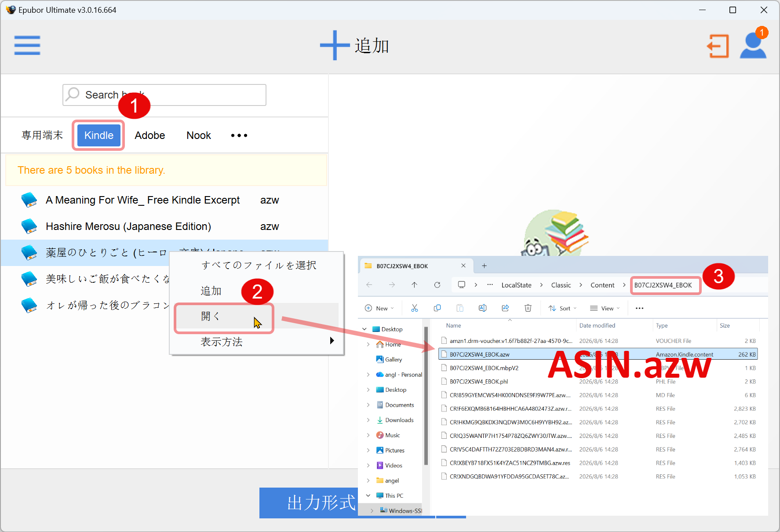Open the Sort dropdown in Explorer
This screenshot has width=780, height=532.
coord(562,308)
